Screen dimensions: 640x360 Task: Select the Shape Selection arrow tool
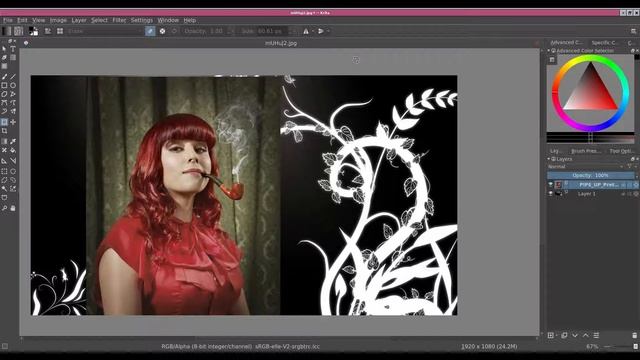(x=4, y=49)
